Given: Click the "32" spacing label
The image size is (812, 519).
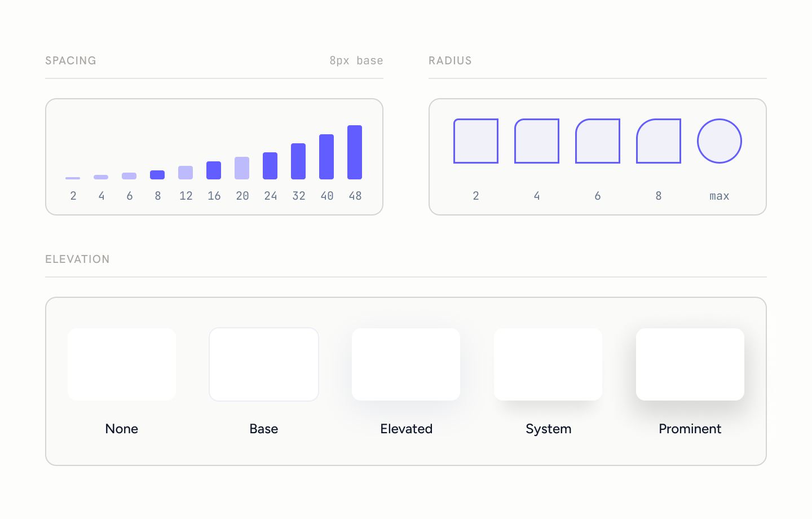Looking at the screenshot, I should pyautogui.click(x=299, y=196).
